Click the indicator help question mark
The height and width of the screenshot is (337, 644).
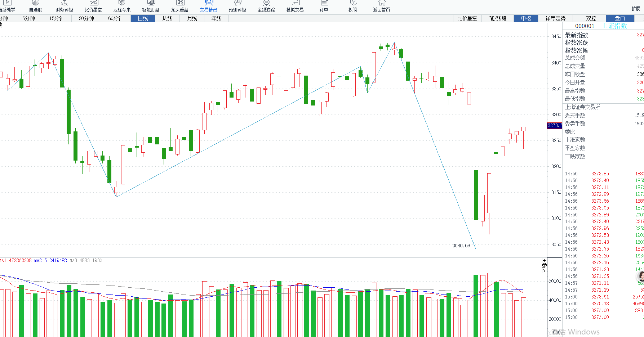tap(544, 271)
